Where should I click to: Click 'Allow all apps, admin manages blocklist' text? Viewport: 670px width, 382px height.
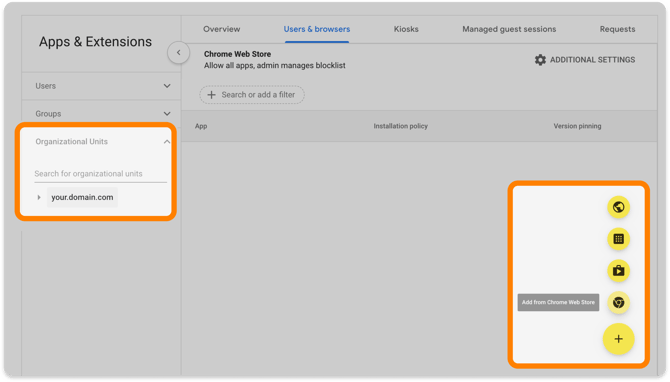tap(274, 65)
